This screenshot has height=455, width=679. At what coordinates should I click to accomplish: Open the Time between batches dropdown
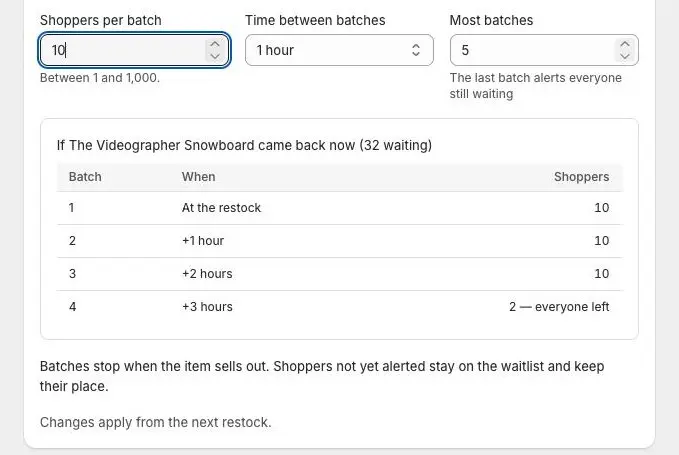(339, 50)
